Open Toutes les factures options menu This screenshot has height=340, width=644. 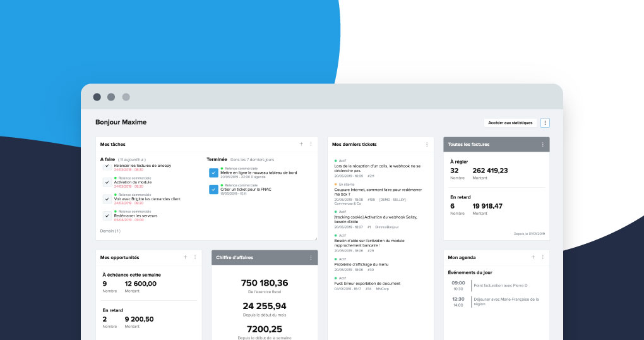click(542, 144)
